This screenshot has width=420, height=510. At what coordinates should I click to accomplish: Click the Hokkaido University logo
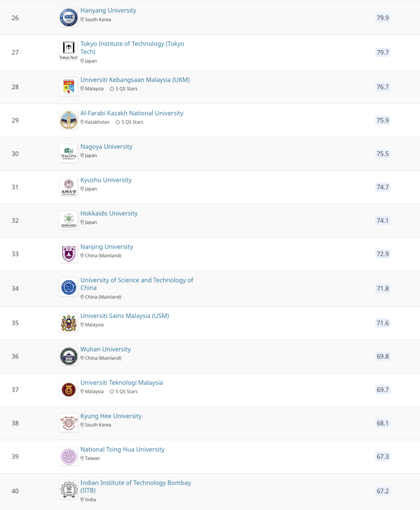(x=68, y=220)
